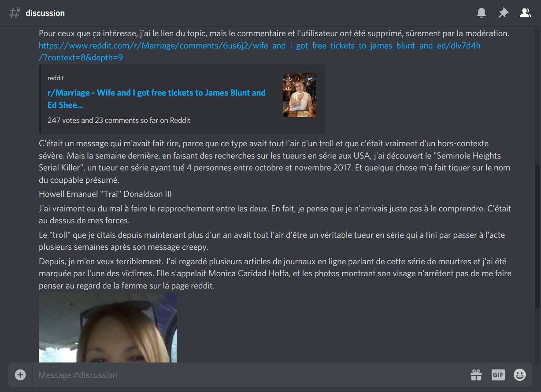Open the attached woman's face photo
541x392 pixels.
(x=107, y=327)
